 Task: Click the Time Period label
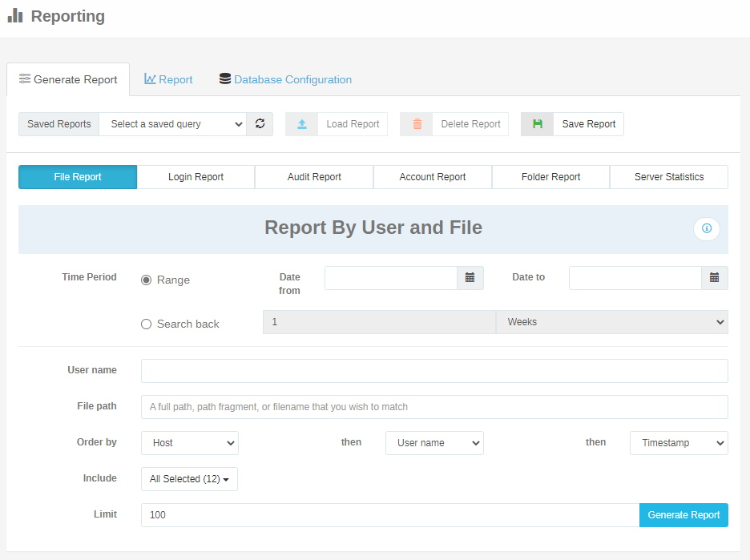90,277
